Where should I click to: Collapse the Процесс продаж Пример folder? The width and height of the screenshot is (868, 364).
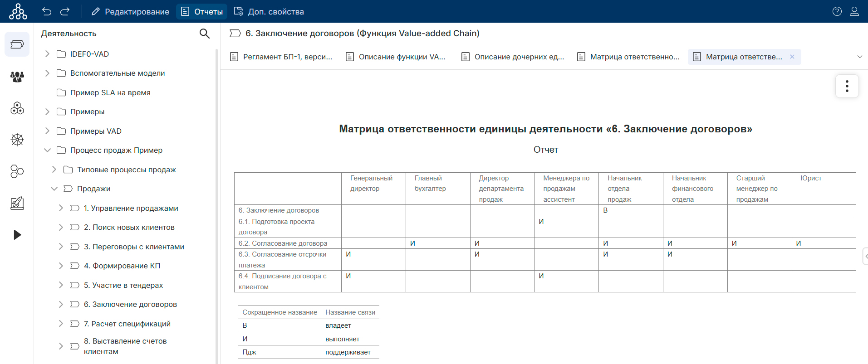(47, 150)
